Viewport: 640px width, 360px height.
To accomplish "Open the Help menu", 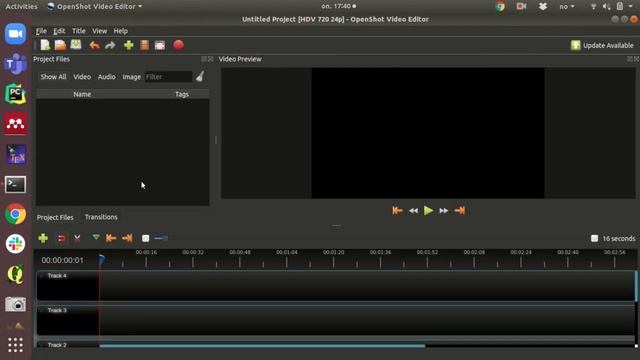I will click(120, 31).
